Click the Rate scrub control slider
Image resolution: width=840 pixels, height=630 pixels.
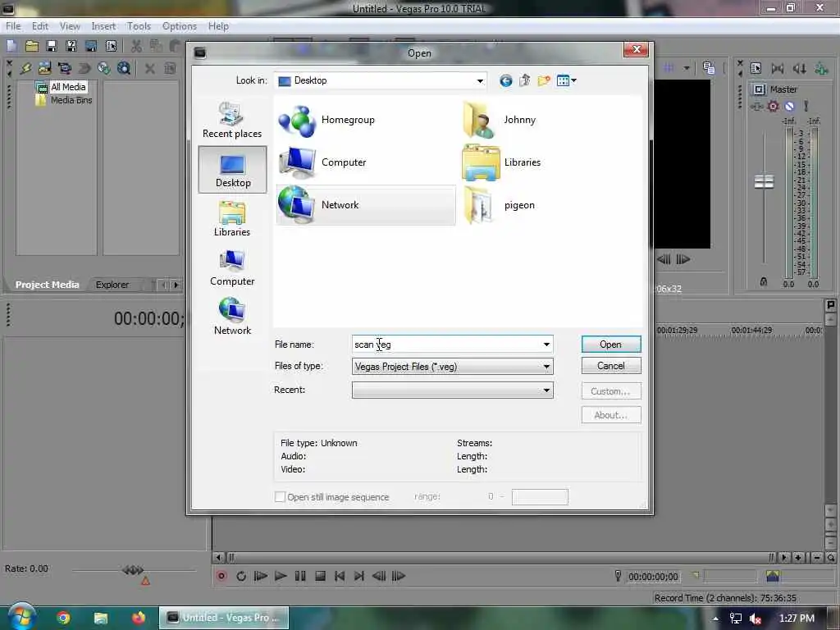point(133,569)
